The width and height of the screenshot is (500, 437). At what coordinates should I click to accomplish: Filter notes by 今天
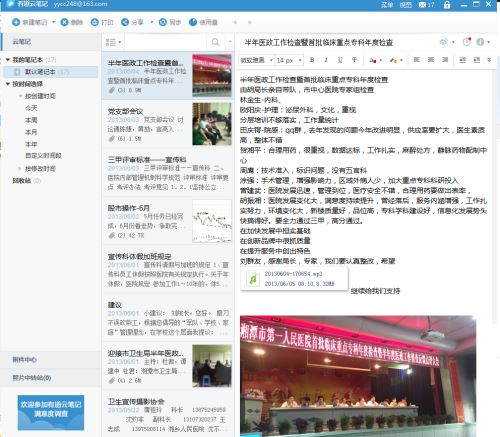pos(31,108)
